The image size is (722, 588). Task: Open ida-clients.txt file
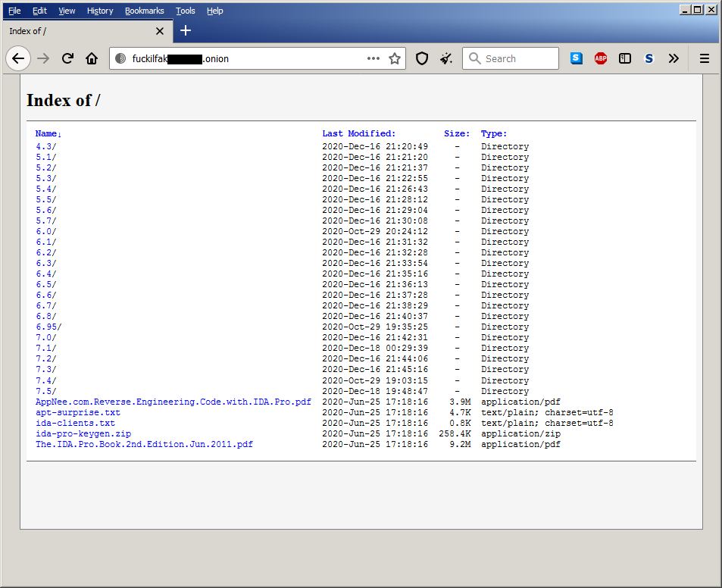pyautogui.click(x=76, y=423)
